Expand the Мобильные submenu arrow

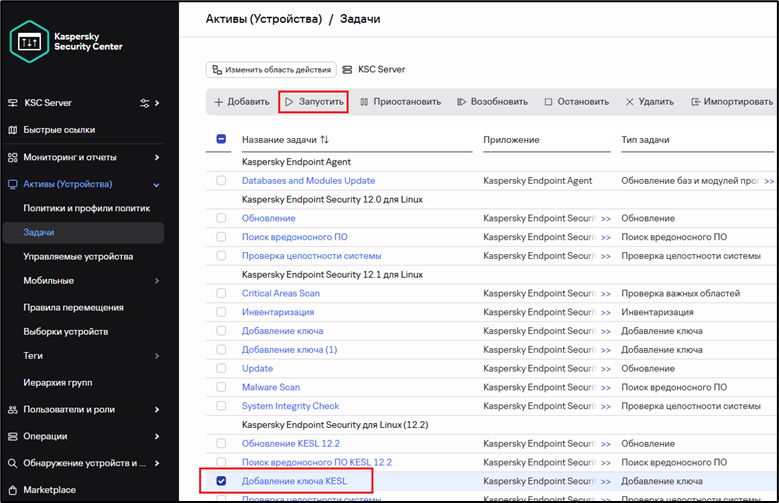click(157, 281)
